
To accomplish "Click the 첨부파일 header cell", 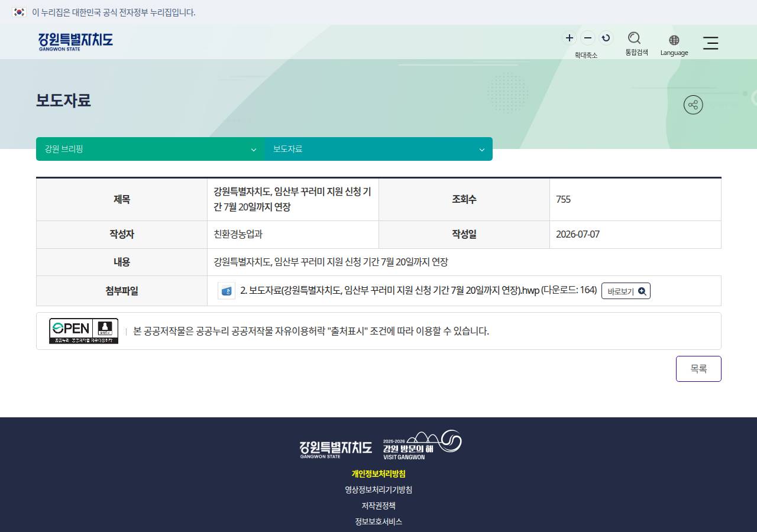I will [122, 291].
